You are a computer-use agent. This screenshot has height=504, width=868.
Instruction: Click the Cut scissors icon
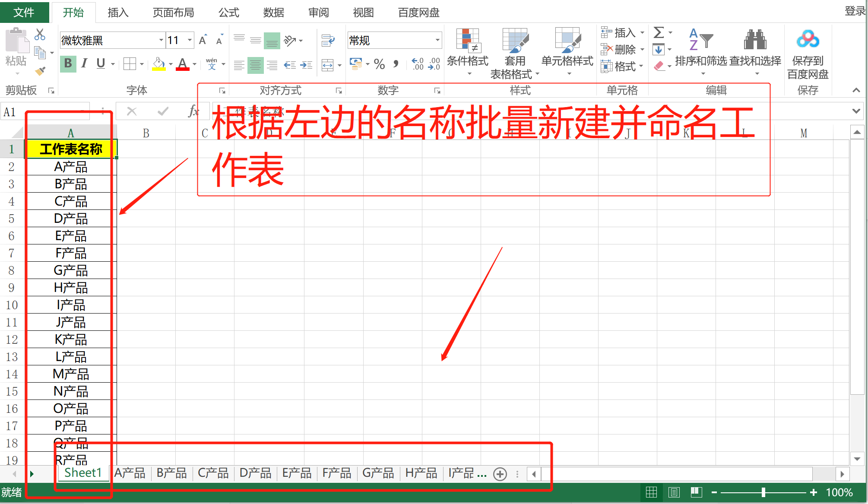pyautogui.click(x=40, y=34)
